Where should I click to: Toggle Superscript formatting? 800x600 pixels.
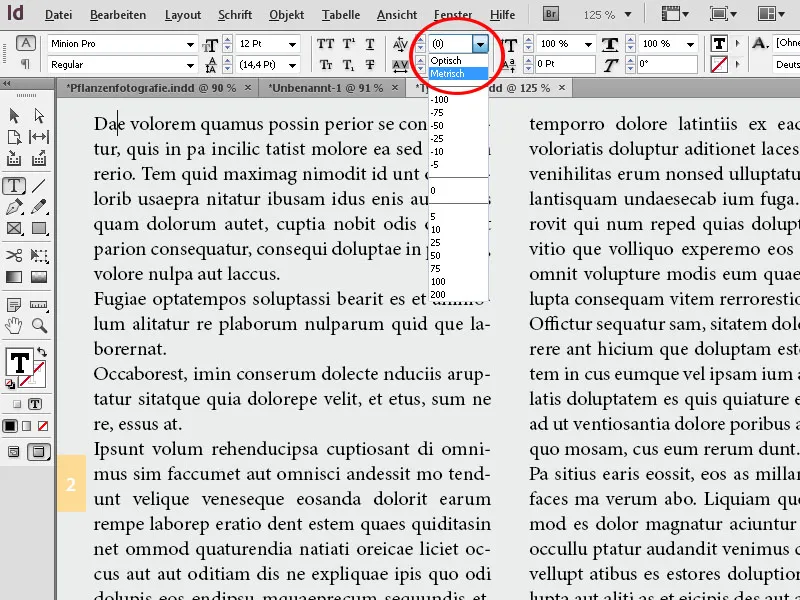[348, 44]
